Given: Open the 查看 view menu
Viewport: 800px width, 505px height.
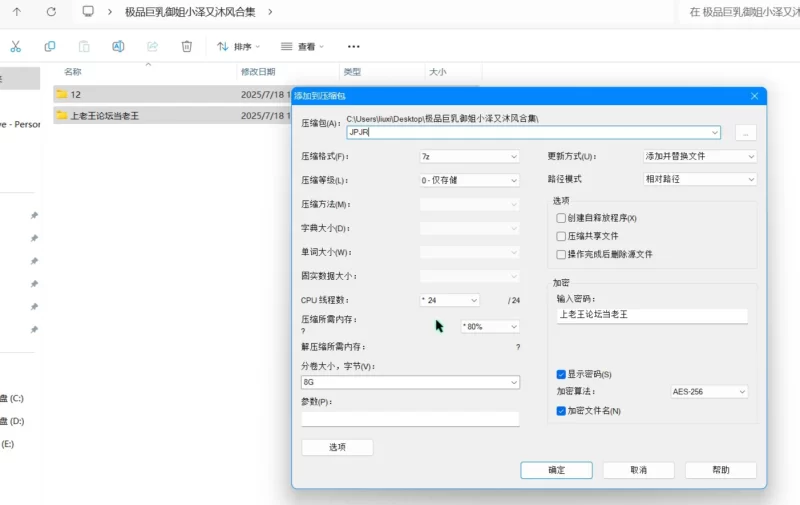Looking at the screenshot, I should point(302,46).
